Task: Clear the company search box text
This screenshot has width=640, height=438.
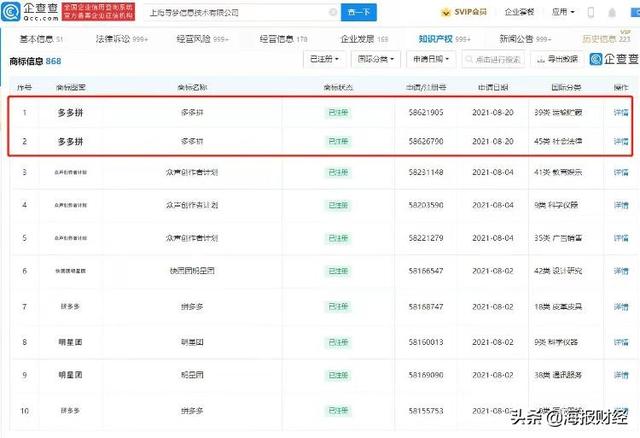Action: pos(333,13)
